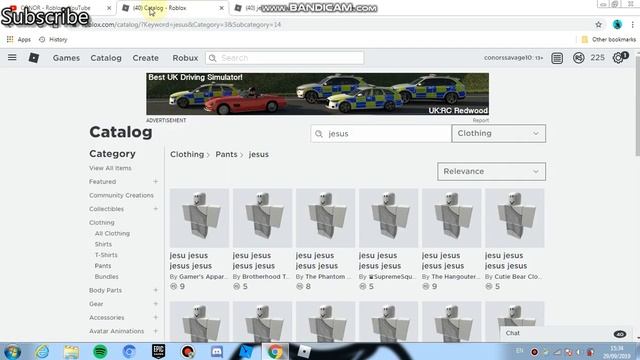Image resolution: width=640 pixels, height=360 pixels.
Task: Open the Chat panel
Action: [x=566, y=333]
